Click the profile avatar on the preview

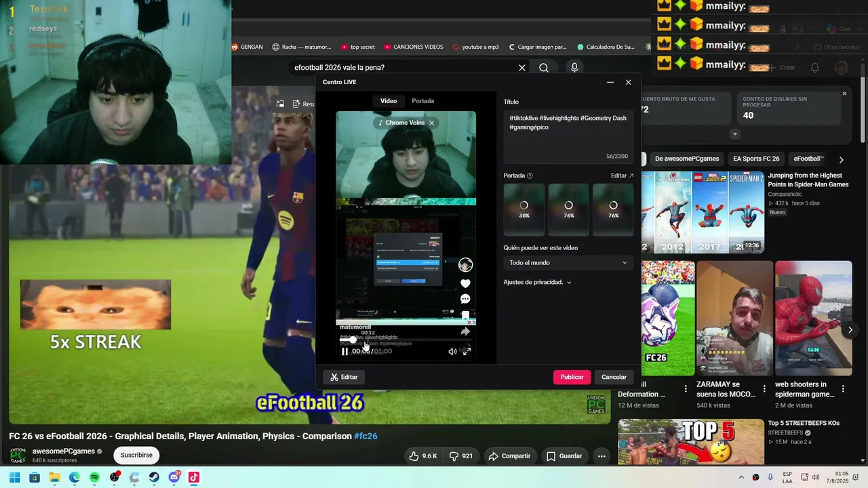465,264
